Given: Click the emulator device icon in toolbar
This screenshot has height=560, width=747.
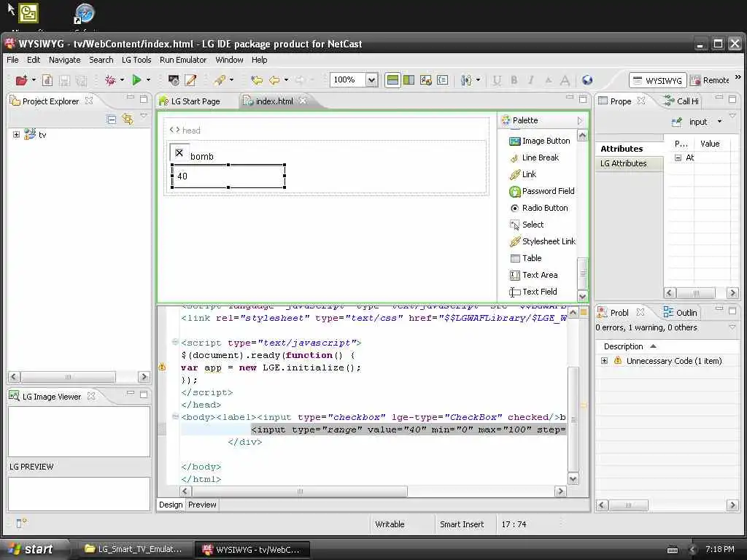Looking at the screenshot, I should [x=174, y=80].
